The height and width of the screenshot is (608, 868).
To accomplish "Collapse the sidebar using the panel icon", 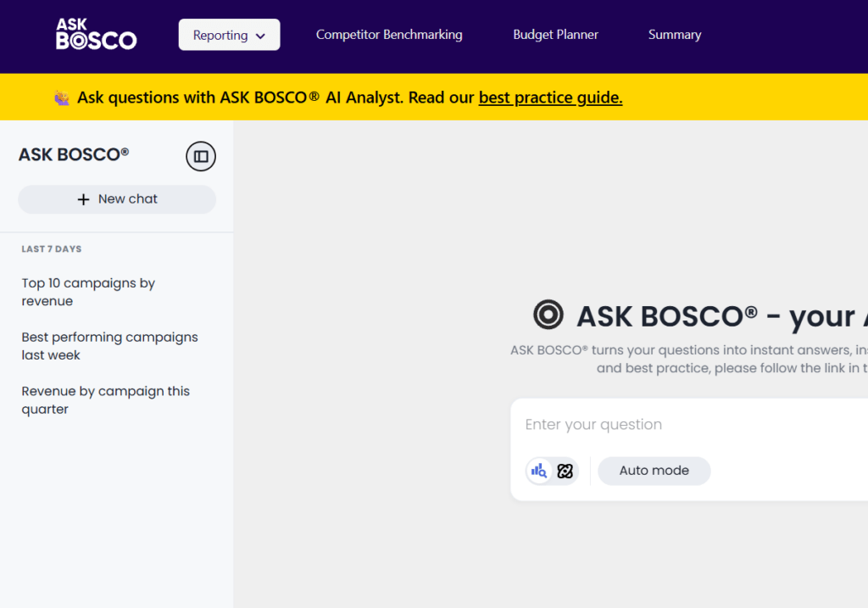I will (201, 156).
